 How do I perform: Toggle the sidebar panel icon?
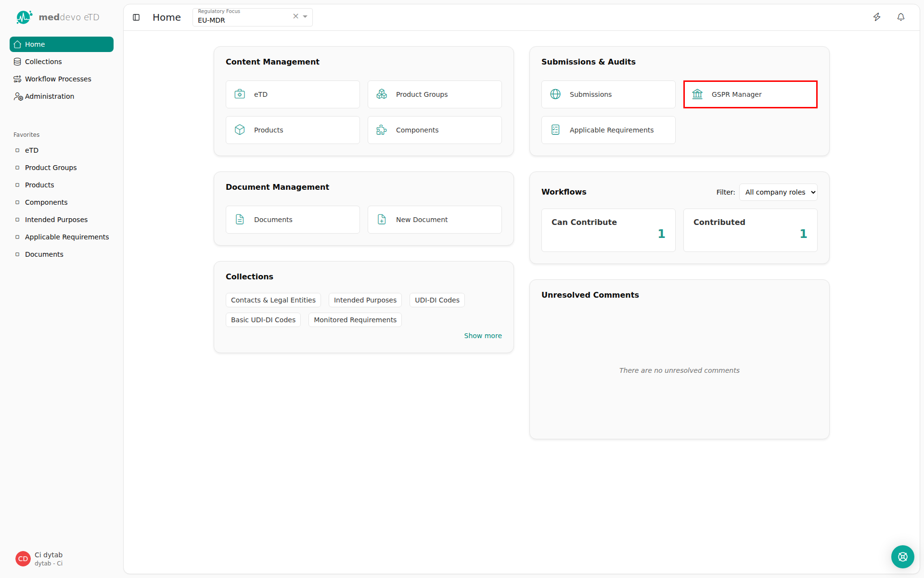pyautogui.click(x=136, y=17)
